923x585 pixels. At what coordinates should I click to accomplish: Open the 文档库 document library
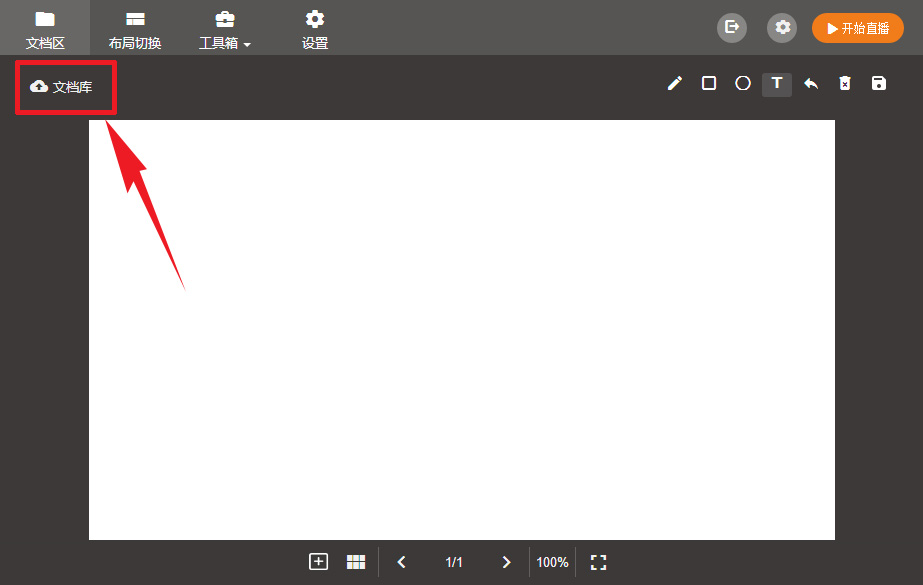[x=62, y=87]
